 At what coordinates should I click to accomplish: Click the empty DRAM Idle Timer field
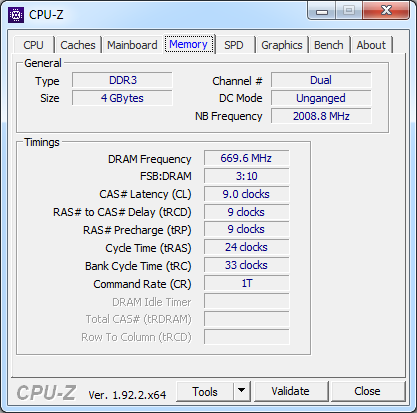click(246, 301)
